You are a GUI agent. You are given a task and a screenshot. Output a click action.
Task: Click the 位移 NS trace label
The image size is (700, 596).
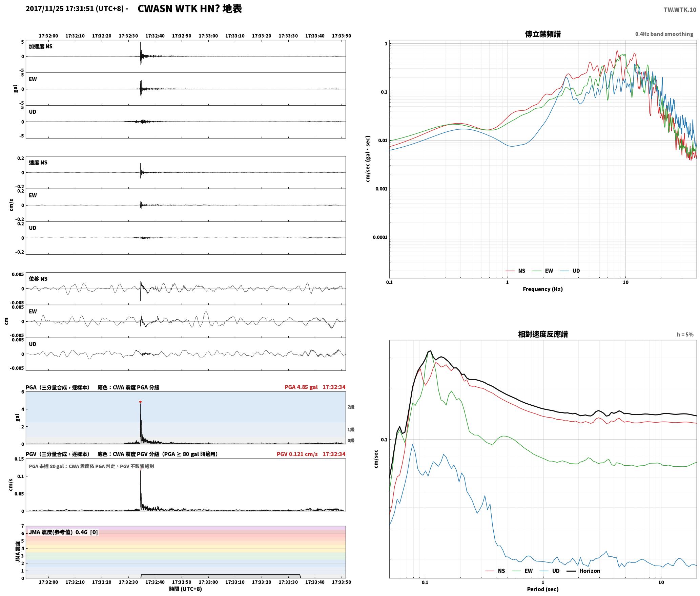tap(38, 279)
